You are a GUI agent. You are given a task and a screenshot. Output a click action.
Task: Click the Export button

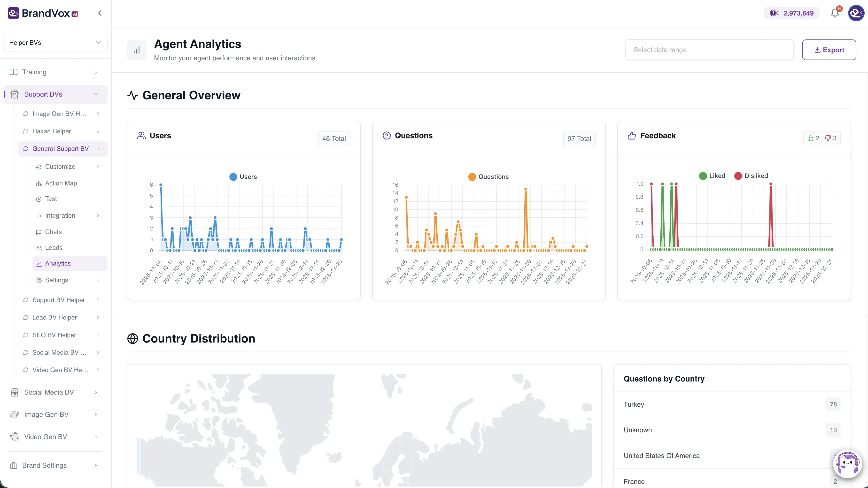click(829, 50)
